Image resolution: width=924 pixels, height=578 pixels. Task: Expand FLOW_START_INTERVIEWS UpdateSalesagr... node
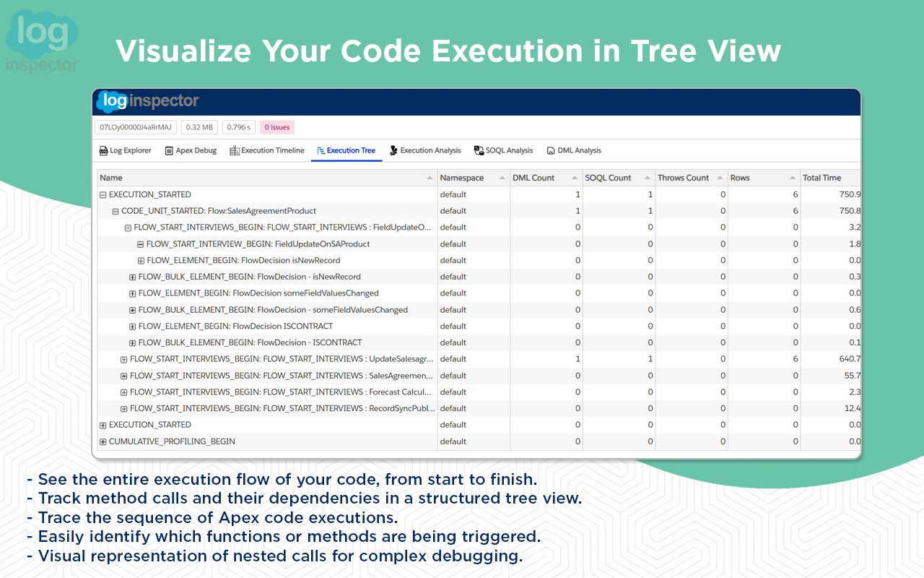(124, 359)
